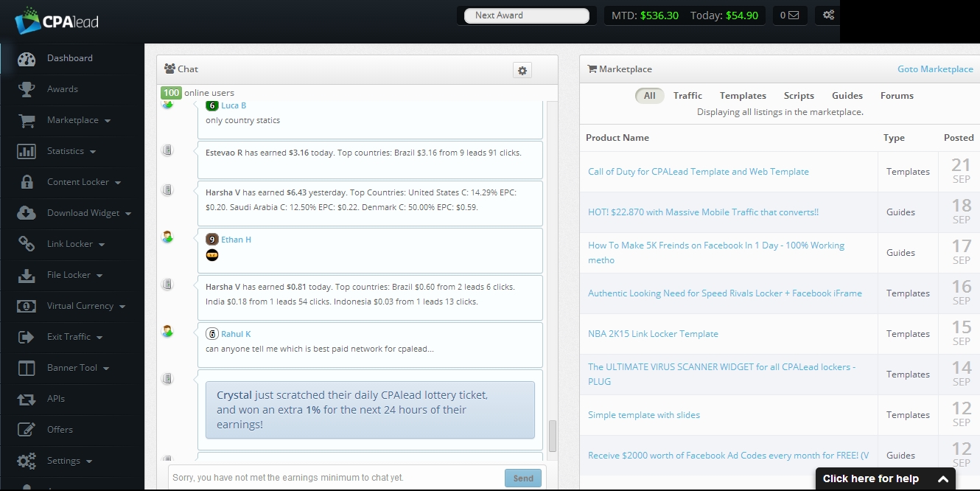Click the Virtual Currency money icon
This screenshot has width=980, height=491.
pos(27,306)
